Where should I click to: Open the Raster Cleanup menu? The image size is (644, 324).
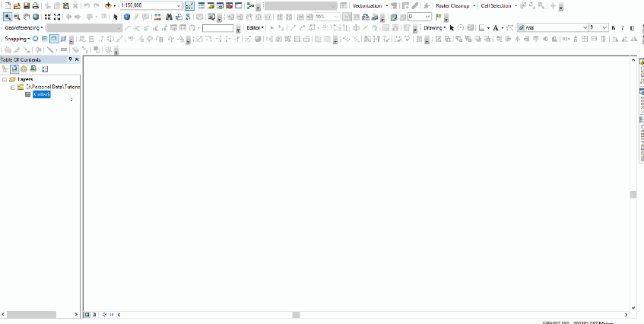(x=455, y=6)
